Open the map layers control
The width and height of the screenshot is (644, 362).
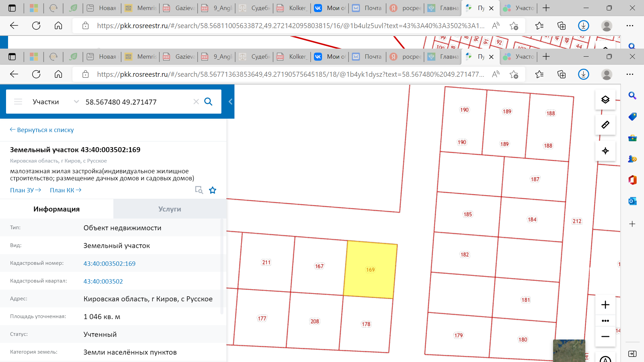[605, 100]
